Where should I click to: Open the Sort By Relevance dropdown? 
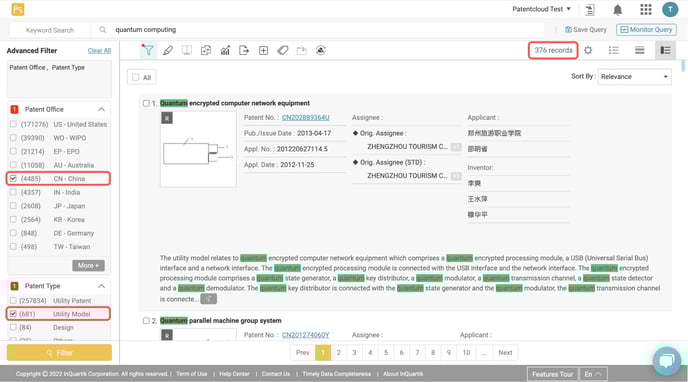[634, 77]
